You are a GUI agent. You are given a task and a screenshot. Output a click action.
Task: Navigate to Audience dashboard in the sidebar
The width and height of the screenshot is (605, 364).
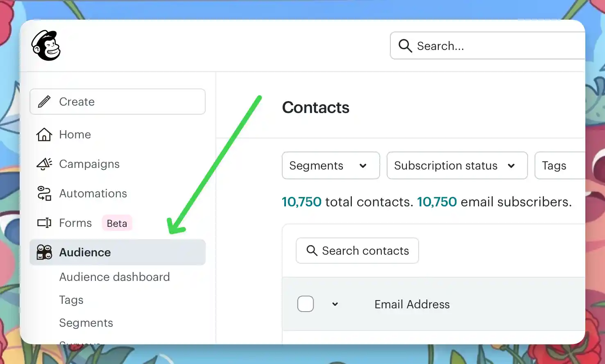pyautogui.click(x=115, y=277)
